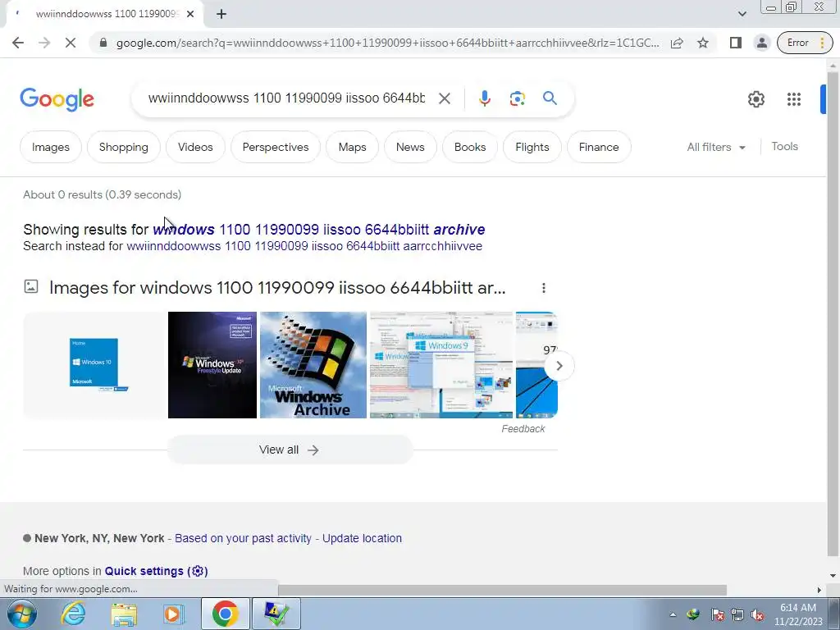The image size is (840, 630).
Task: Select the Images filter
Action: tap(51, 147)
